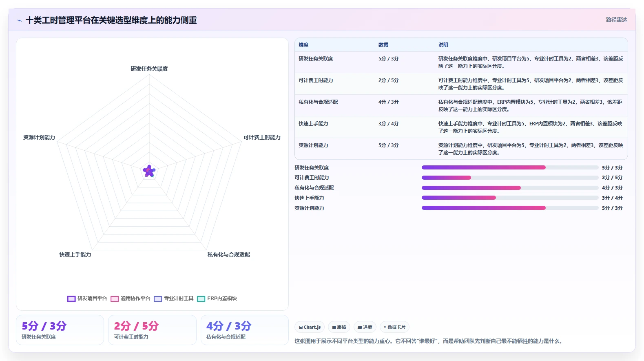Click the 研发任务关联度 progress bar

pyautogui.click(x=510, y=167)
